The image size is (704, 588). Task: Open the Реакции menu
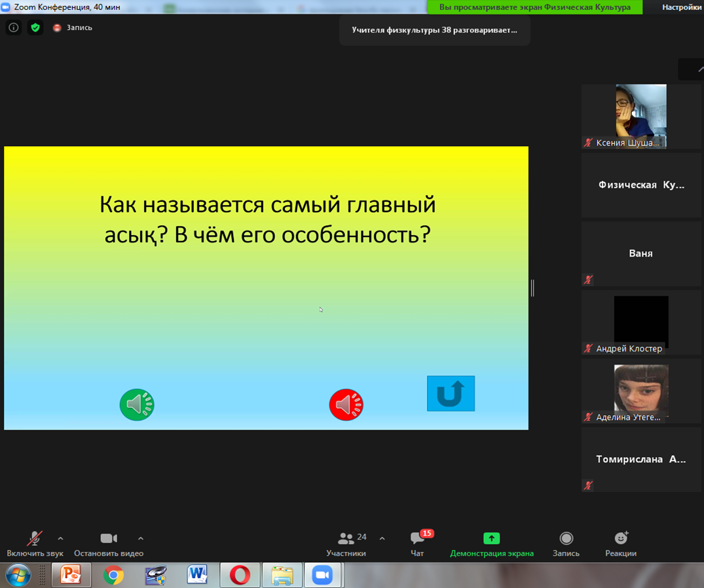point(620,543)
